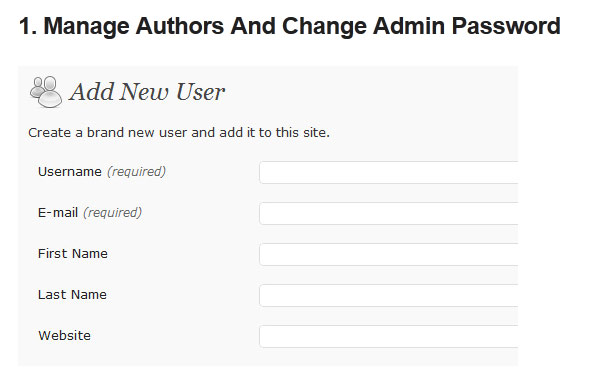Click the 'Create a brand new user' description
The width and height of the screenshot is (600, 392).
(179, 132)
